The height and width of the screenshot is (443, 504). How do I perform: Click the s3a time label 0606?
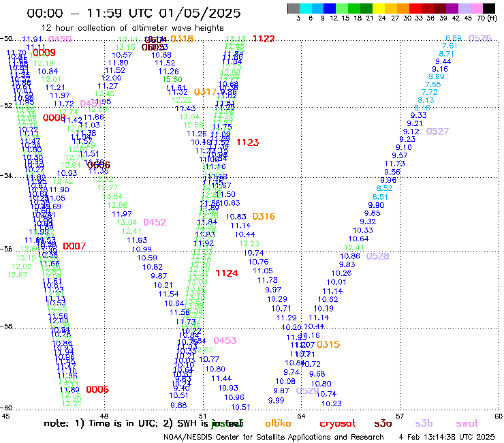point(99,166)
